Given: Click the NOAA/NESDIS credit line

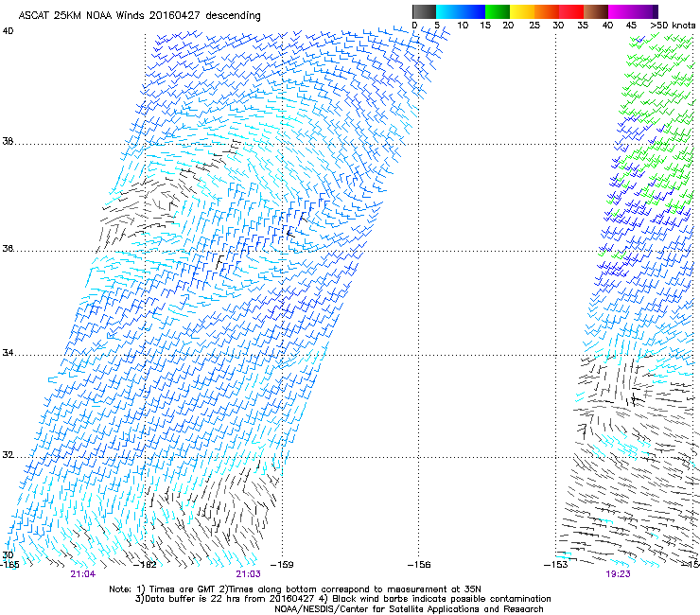Looking at the screenshot, I should click(409, 609).
